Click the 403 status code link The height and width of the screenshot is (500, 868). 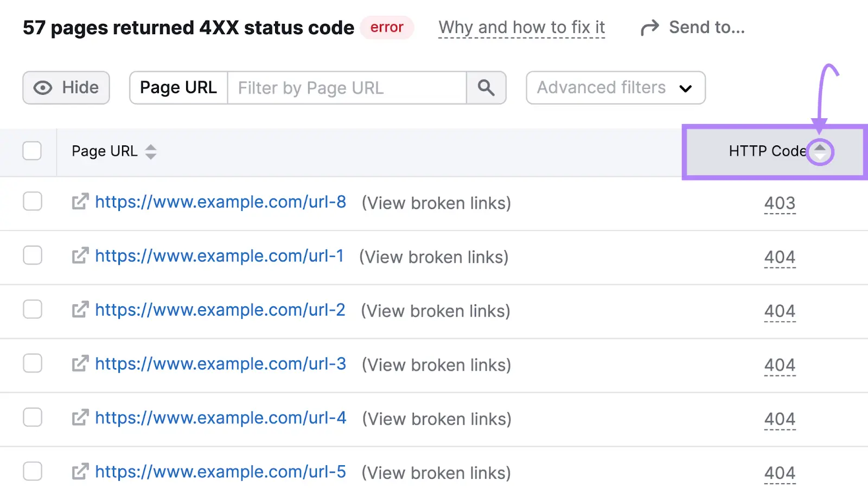pos(780,203)
